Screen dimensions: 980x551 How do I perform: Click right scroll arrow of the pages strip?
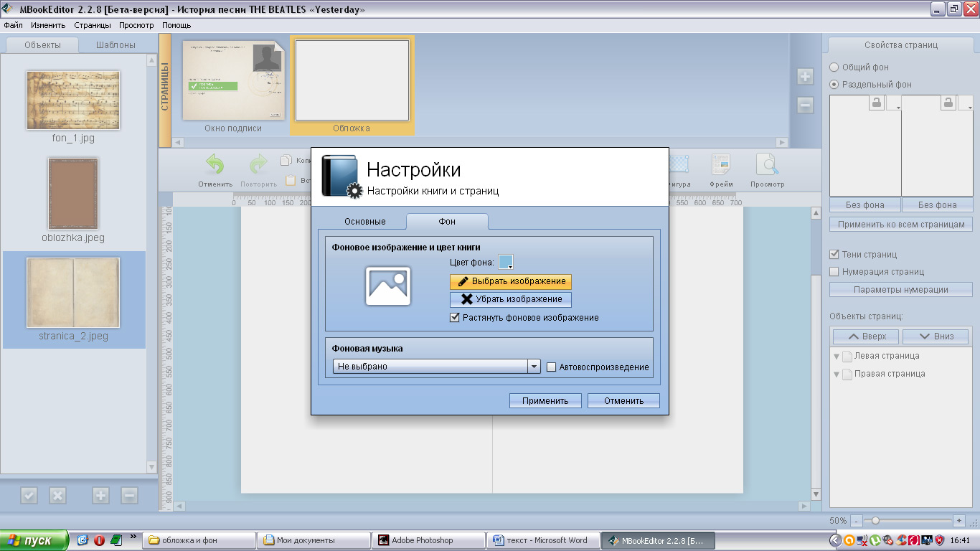click(782, 142)
